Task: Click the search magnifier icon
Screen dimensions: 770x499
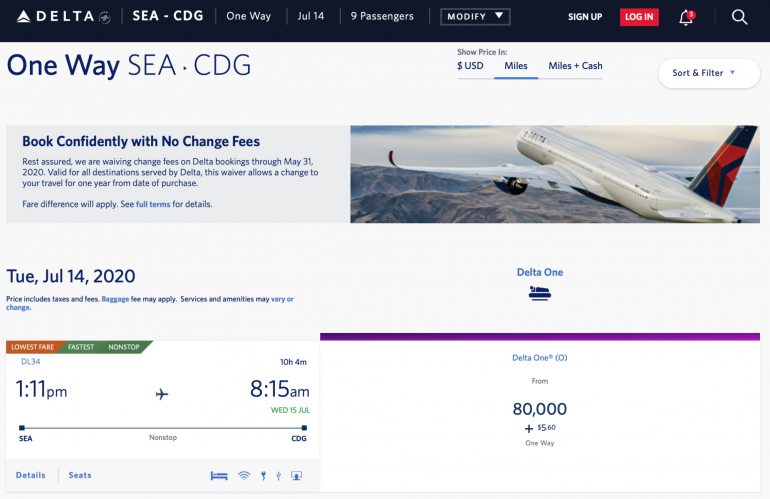Action: [739, 17]
